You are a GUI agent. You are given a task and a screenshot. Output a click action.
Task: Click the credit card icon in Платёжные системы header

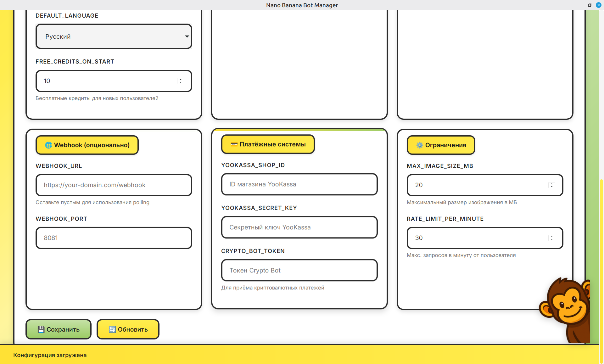(234, 144)
